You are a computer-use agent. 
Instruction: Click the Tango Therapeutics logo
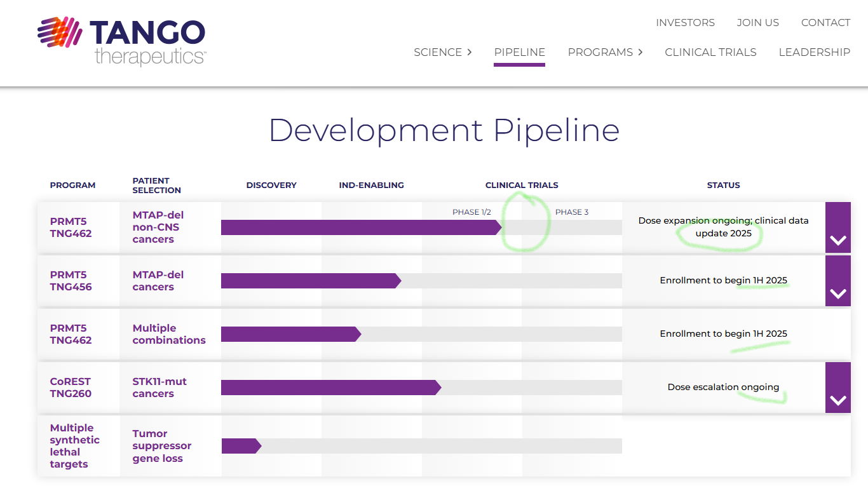click(121, 41)
